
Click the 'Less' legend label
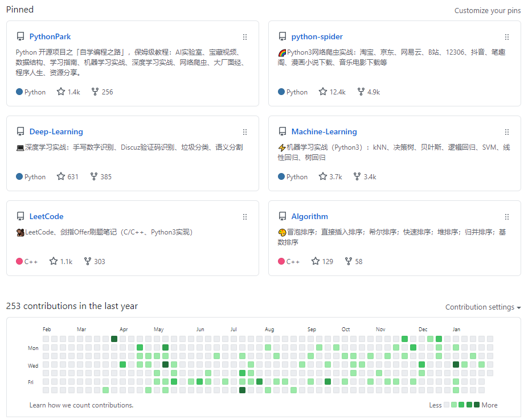435,405
